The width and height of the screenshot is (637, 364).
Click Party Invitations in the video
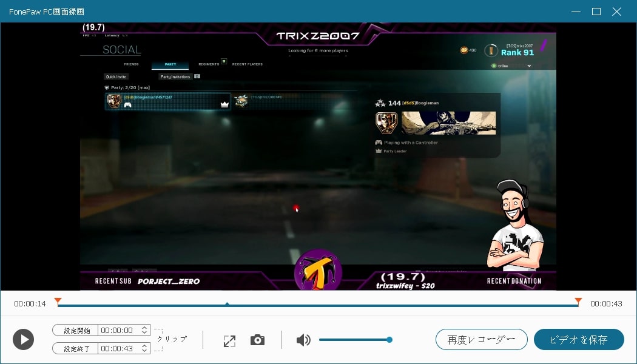click(x=175, y=77)
